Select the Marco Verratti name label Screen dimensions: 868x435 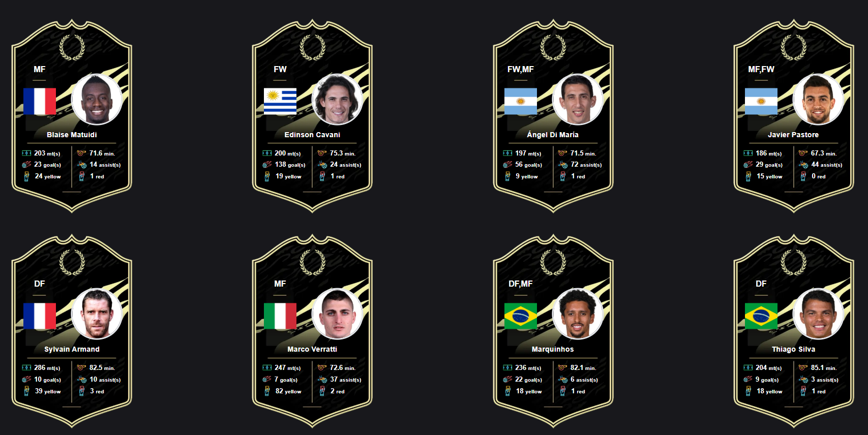click(312, 349)
